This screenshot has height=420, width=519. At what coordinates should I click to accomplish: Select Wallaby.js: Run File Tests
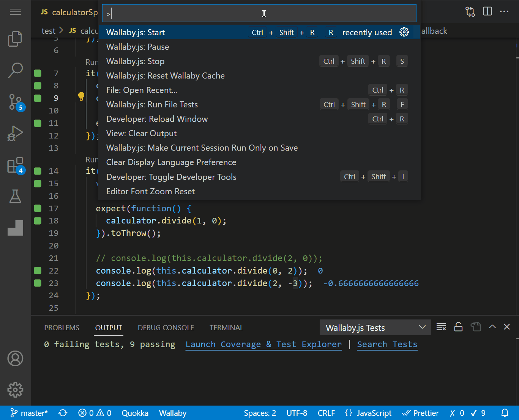click(x=259, y=104)
